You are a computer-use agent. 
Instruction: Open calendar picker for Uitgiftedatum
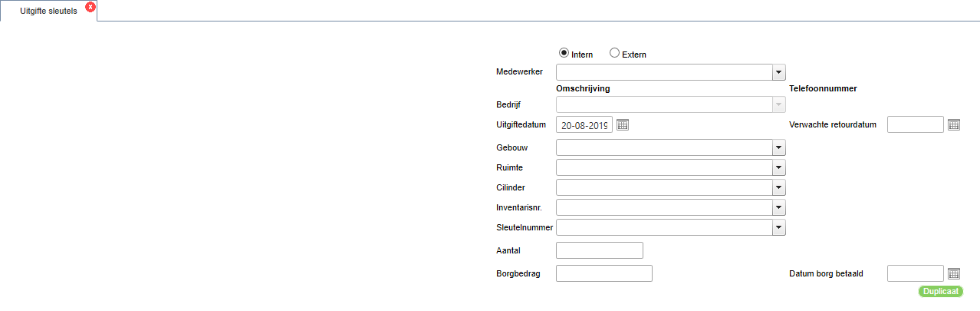(x=623, y=125)
